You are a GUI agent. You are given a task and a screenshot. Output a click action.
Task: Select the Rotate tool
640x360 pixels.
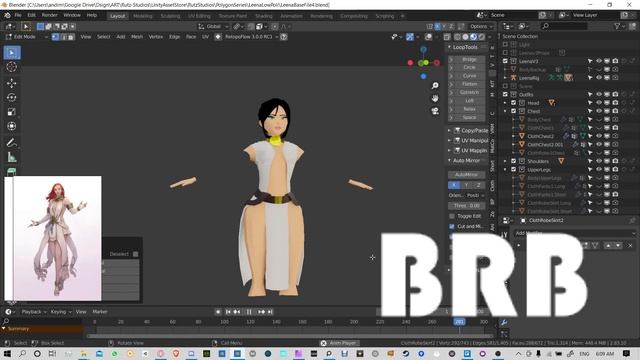[12, 98]
